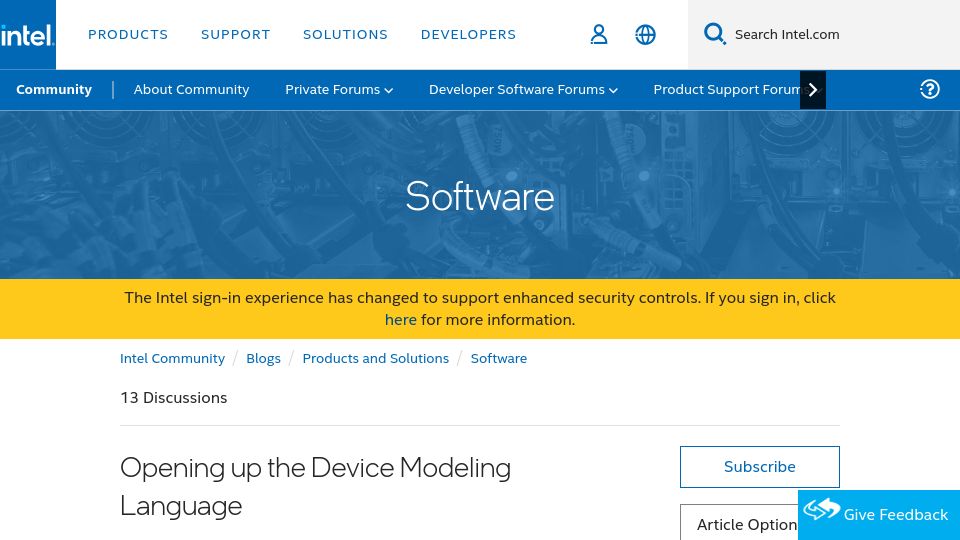
Task: Click the Intel logo
Action: [27, 35]
